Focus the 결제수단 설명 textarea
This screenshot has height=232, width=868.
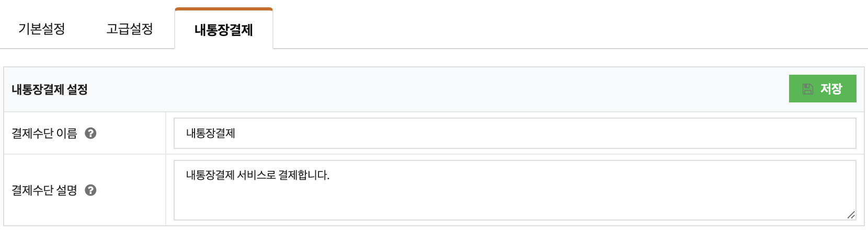(515, 190)
